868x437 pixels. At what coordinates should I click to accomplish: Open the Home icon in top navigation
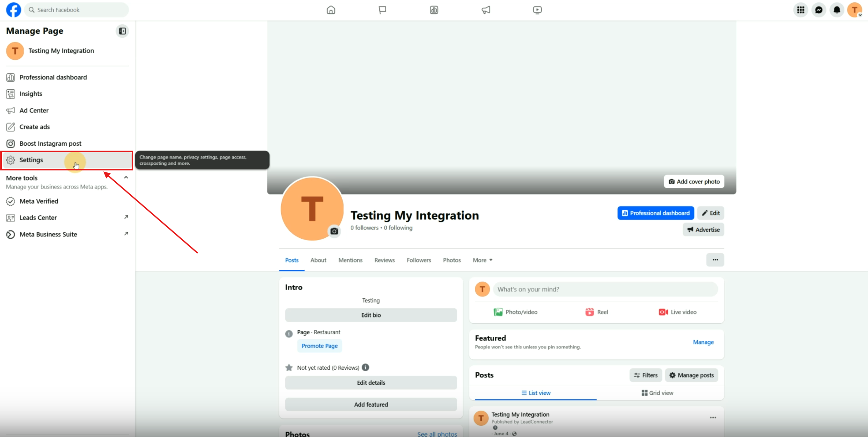tap(331, 10)
